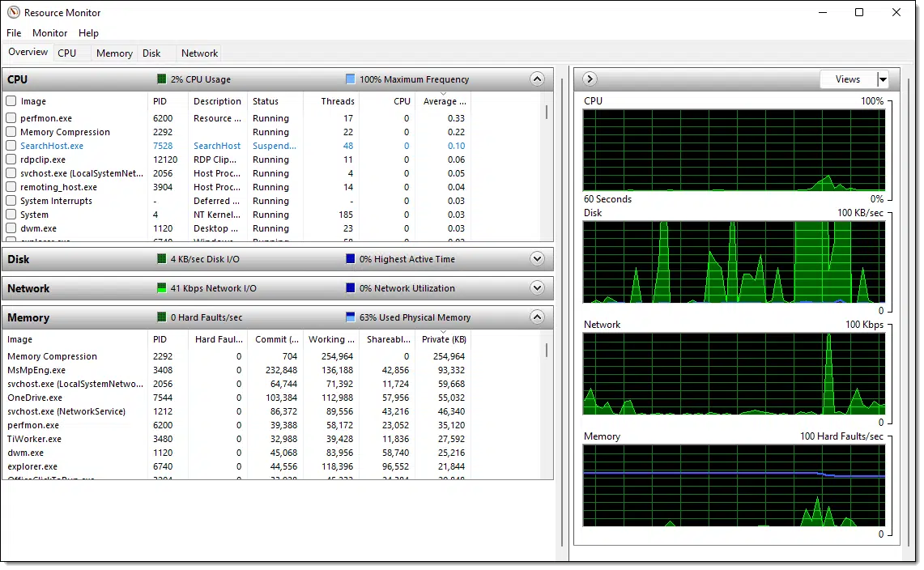The height and width of the screenshot is (570, 924).
Task: Click the CPU process list scrollbar thumb
Action: [547, 112]
